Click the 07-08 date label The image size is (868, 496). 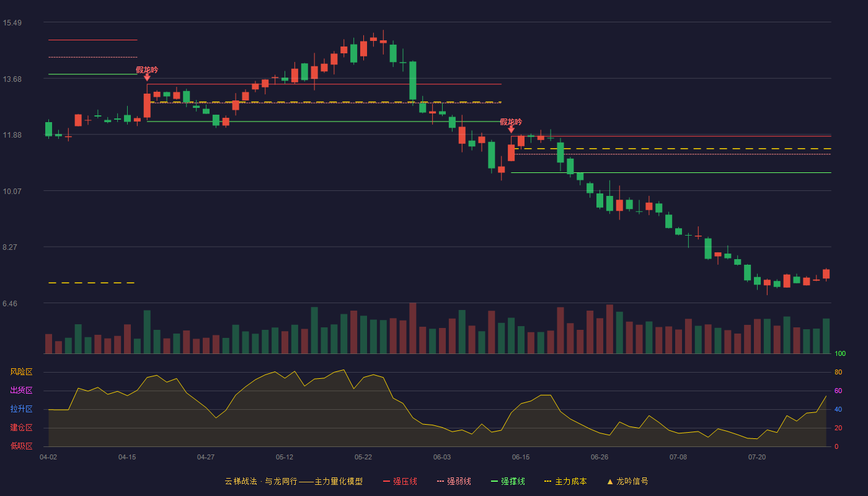coord(678,457)
